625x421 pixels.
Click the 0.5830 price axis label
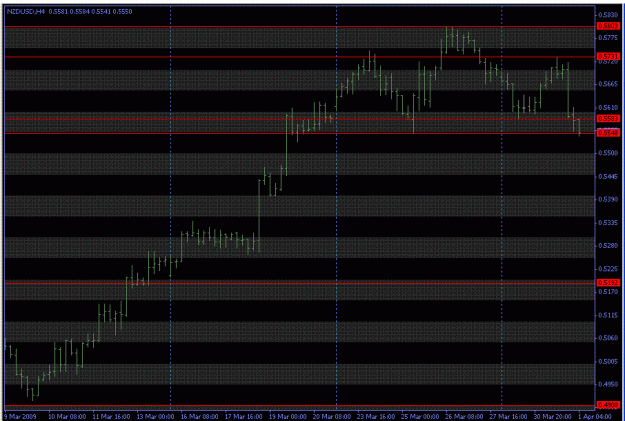click(607, 15)
